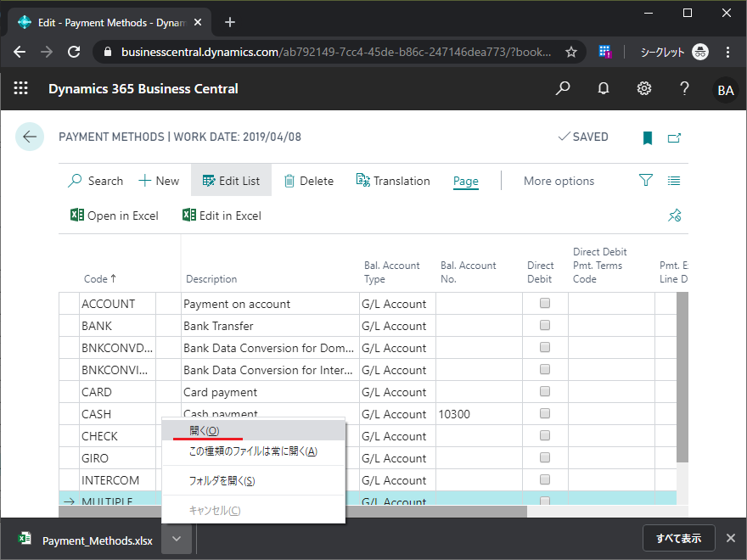The height and width of the screenshot is (560, 747).
Task: Toggle Direct Debit checkbox for ACCOUNT row
Action: pyautogui.click(x=545, y=303)
